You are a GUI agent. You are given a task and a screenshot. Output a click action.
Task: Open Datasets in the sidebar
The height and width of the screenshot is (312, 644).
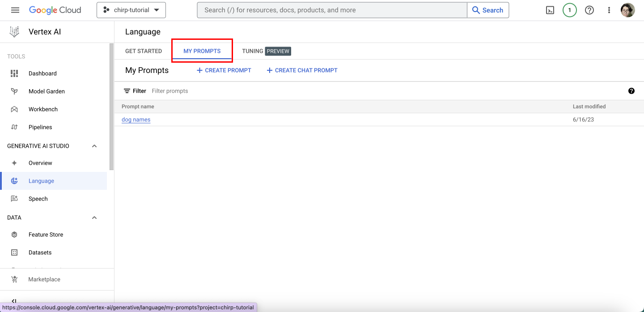pos(40,252)
